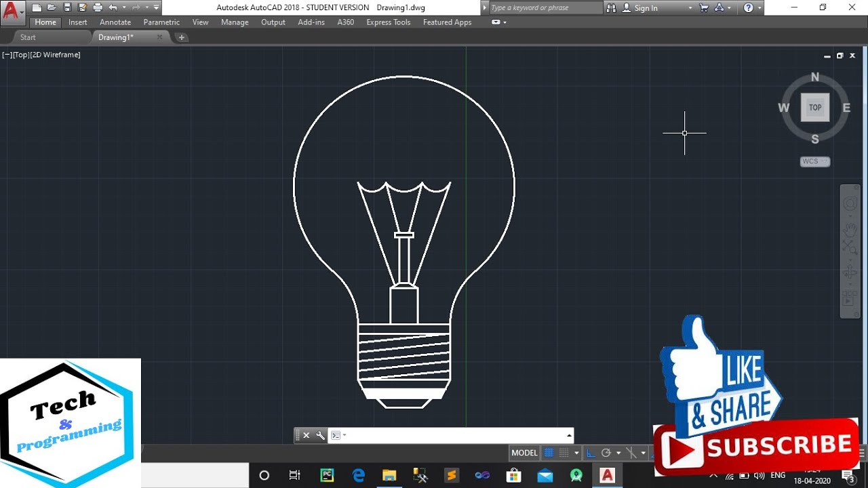Open command line customize wrench

pos(320,435)
